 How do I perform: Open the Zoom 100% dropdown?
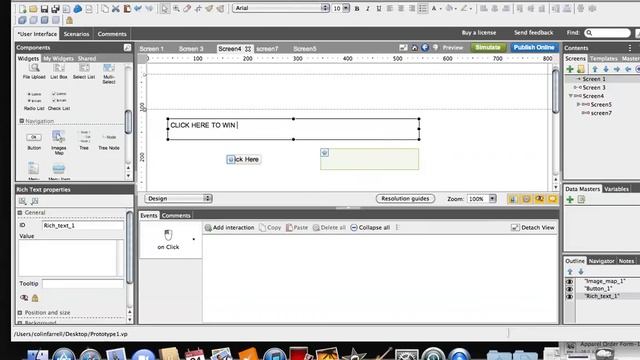493,198
